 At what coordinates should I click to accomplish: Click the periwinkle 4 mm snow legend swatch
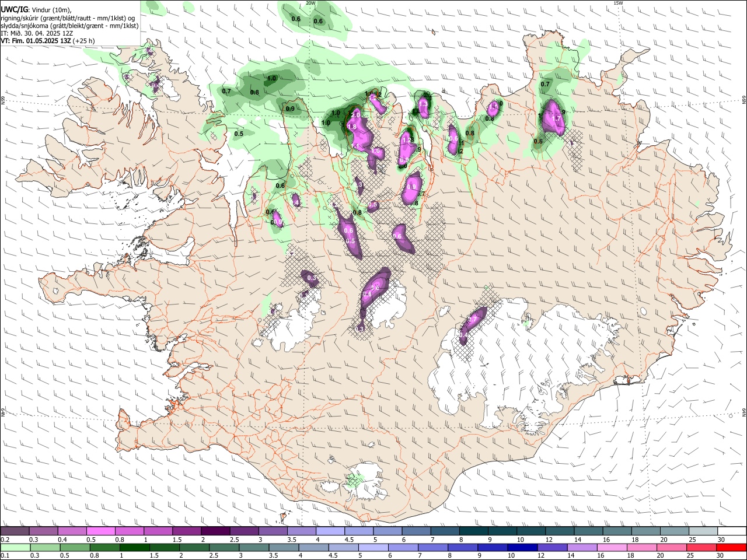[x=330, y=531]
